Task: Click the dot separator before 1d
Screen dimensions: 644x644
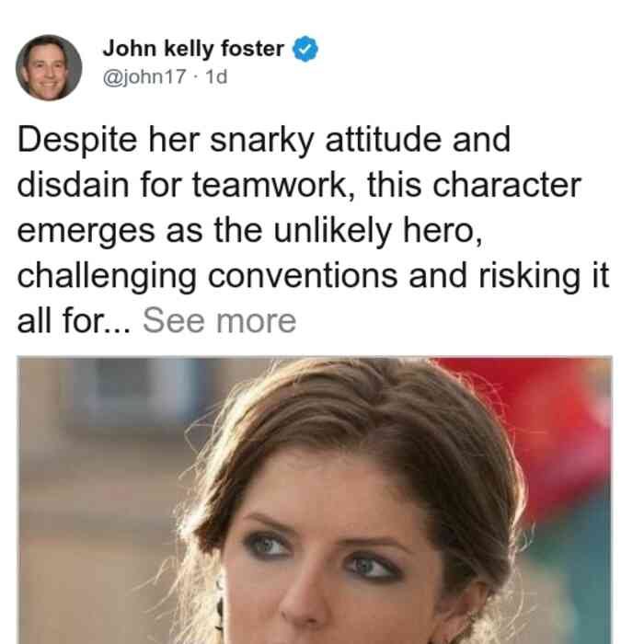Action: (195, 77)
